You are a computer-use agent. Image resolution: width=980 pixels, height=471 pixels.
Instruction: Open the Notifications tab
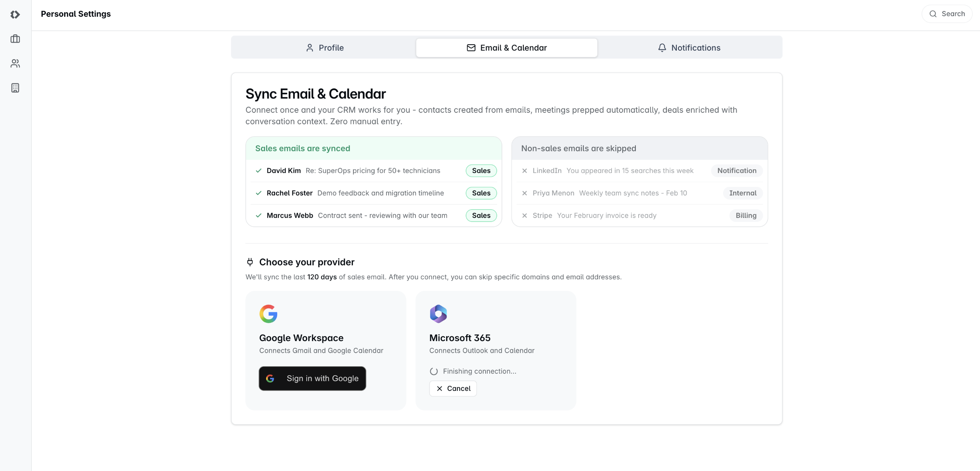click(689, 48)
